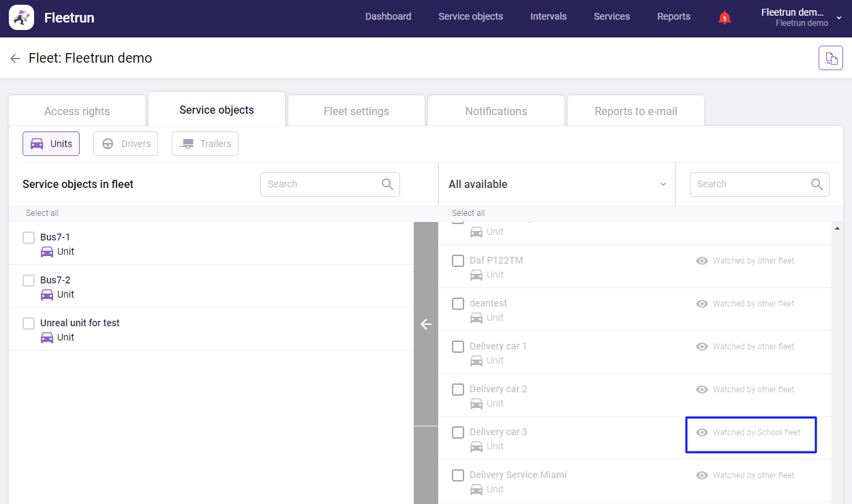Check the Unreal unit for test checkbox
The width and height of the screenshot is (852, 504).
tap(29, 323)
